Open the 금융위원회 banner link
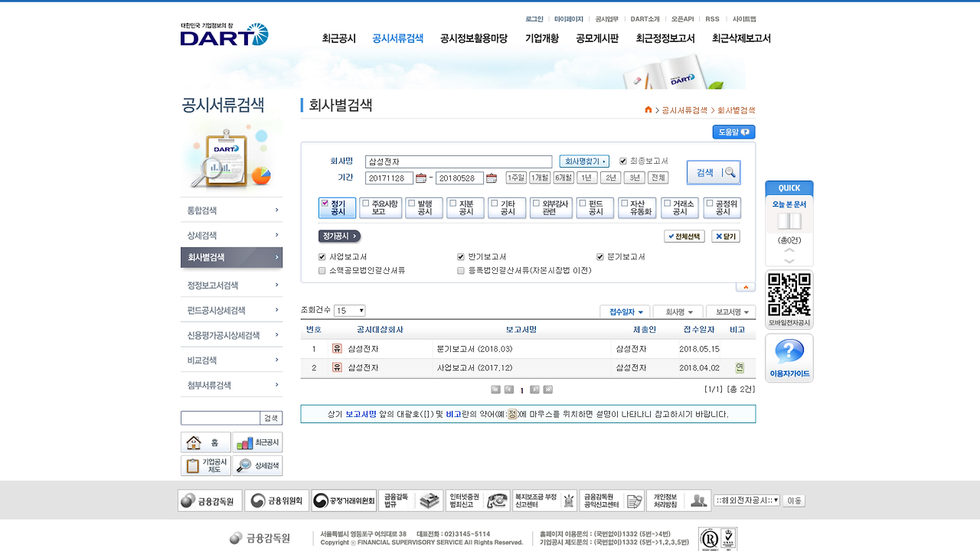This screenshot has height=551, width=980. 277,500
